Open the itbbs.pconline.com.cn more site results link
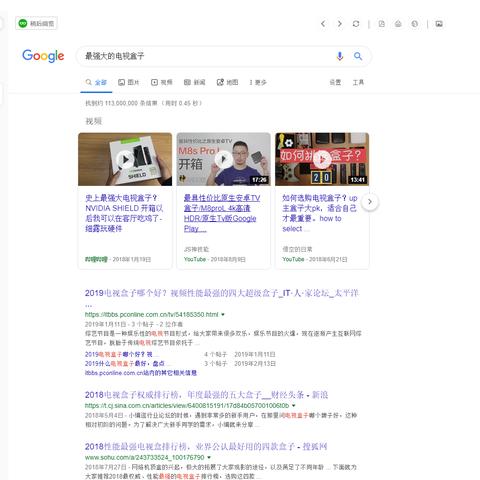The width and height of the screenshot is (480, 480). (x=141, y=373)
